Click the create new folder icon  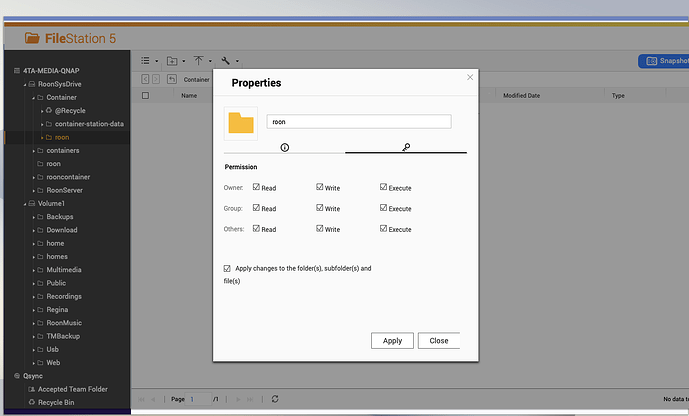click(172, 61)
